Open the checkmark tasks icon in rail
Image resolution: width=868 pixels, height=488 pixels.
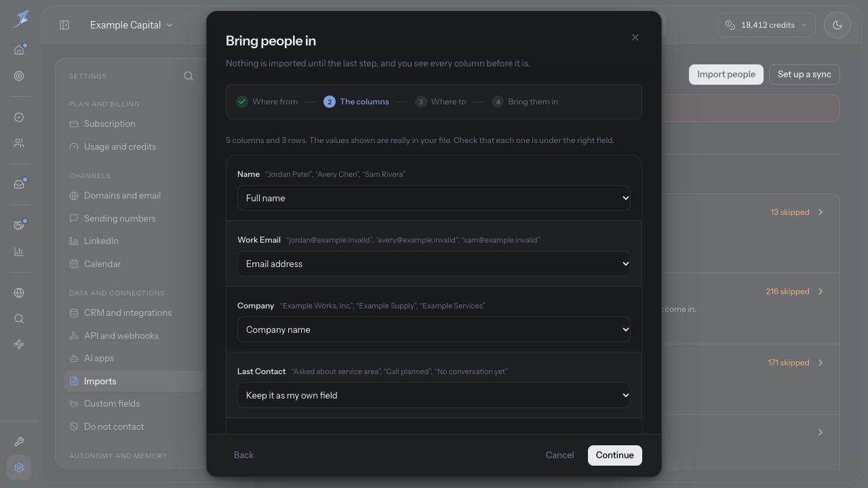(x=19, y=117)
